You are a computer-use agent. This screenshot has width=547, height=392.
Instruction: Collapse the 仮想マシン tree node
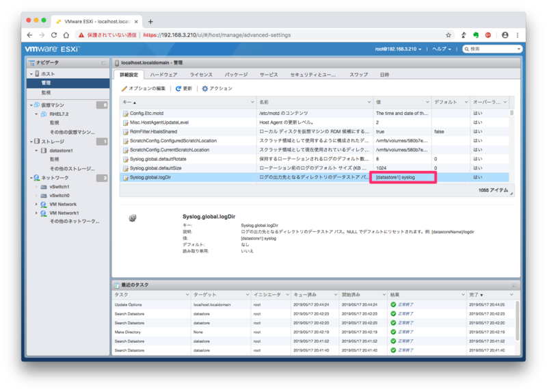tap(31, 105)
